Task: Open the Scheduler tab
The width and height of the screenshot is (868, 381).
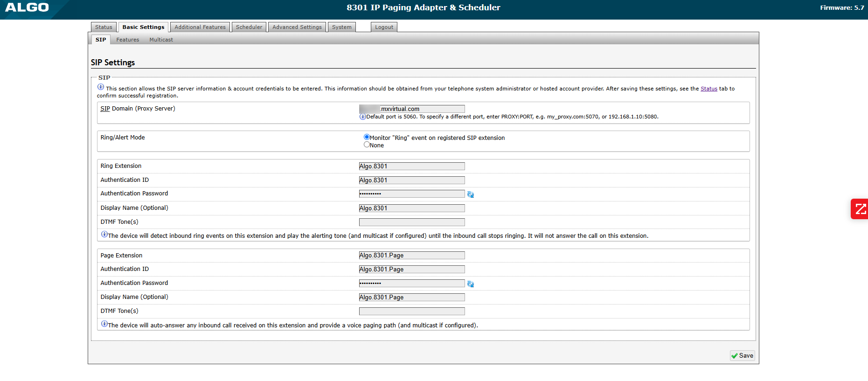Action: click(249, 27)
